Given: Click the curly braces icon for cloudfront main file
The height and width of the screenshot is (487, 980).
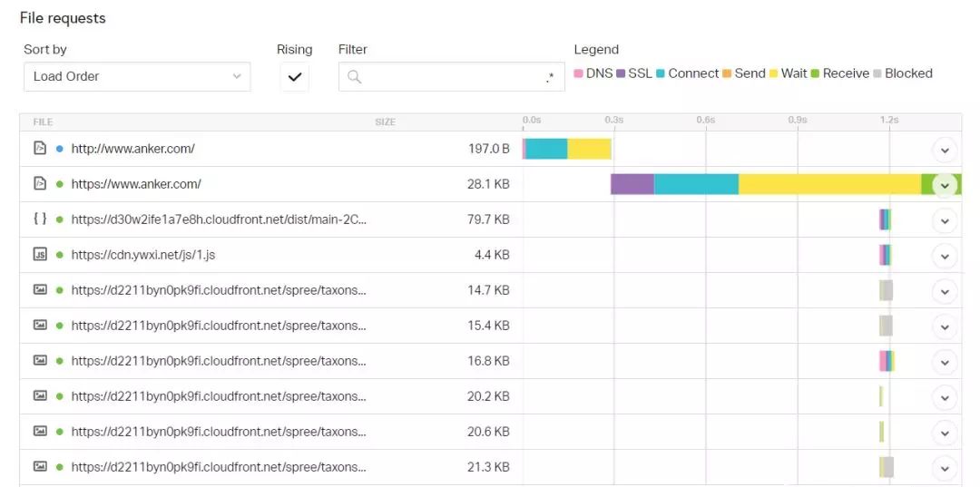Looking at the screenshot, I should [39, 219].
